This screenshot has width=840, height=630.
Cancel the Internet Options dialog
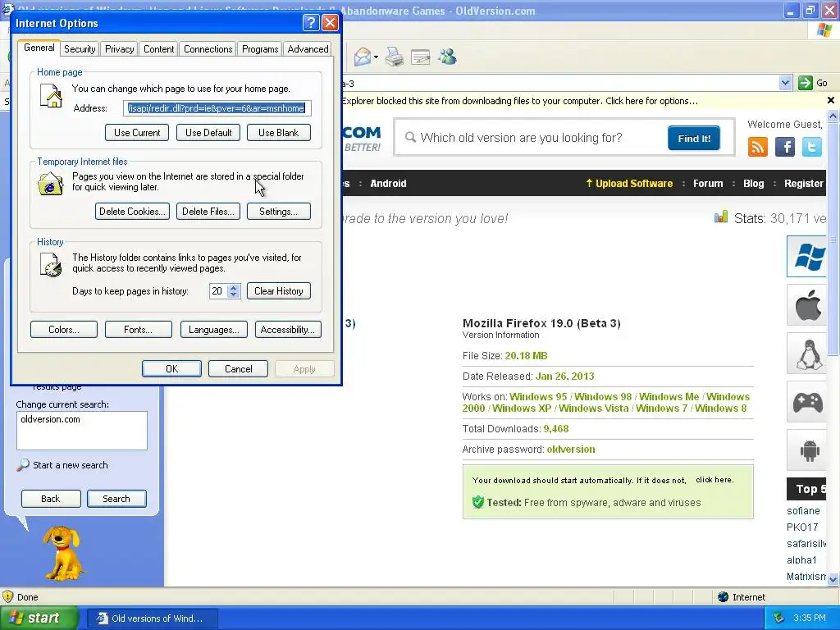click(239, 368)
